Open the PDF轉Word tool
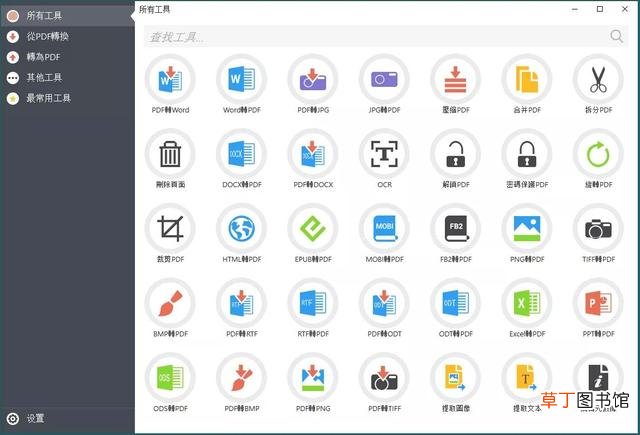Image resolution: width=640 pixels, height=435 pixels. (170, 80)
